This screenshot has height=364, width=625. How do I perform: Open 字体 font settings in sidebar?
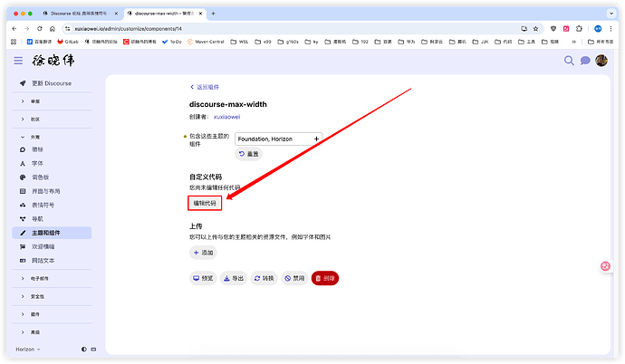(x=38, y=163)
